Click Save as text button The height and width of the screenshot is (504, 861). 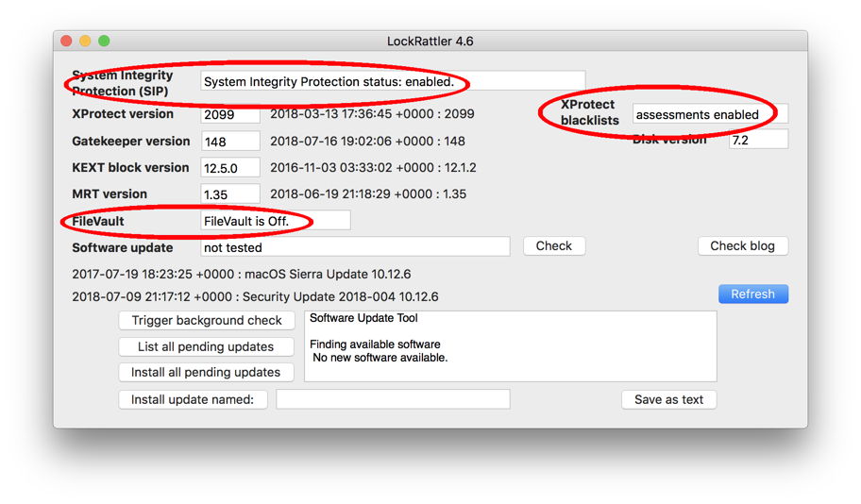668,399
